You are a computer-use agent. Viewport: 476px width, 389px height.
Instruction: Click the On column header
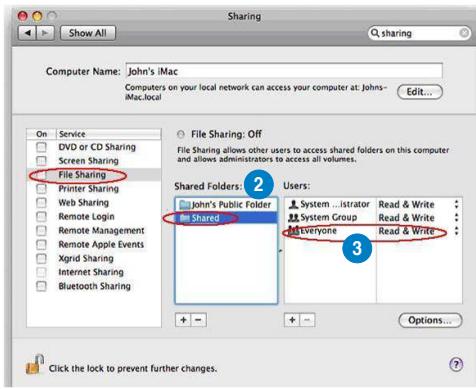coord(41,134)
